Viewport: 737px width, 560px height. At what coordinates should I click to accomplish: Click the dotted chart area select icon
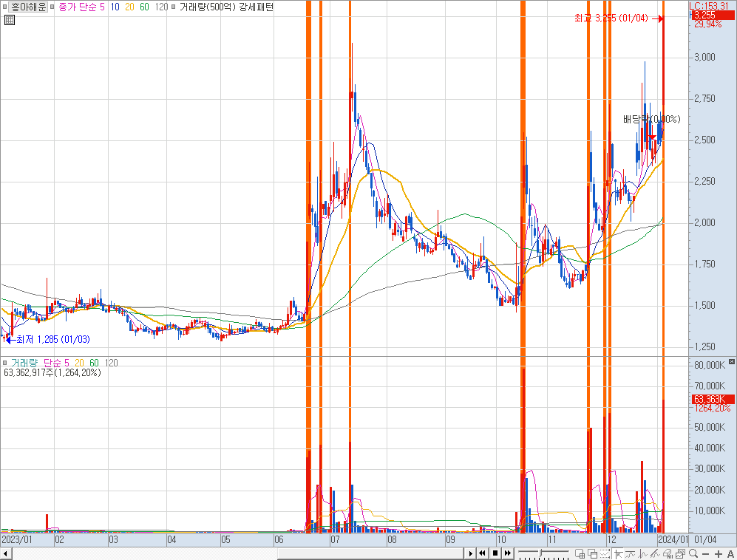tap(605, 553)
